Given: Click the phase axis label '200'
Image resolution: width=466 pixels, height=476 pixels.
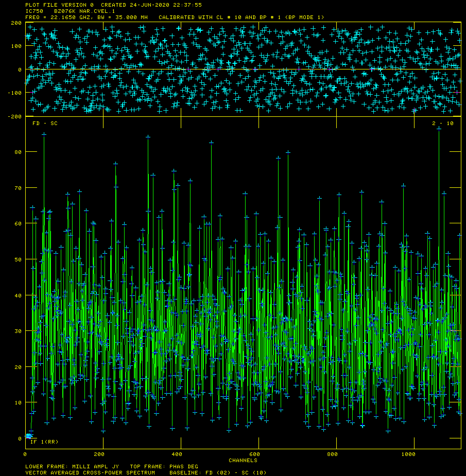Looking at the screenshot, I should tap(16, 23).
